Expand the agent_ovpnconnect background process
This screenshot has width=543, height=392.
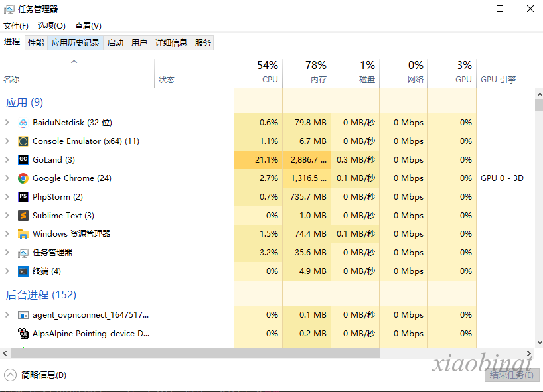point(7,315)
